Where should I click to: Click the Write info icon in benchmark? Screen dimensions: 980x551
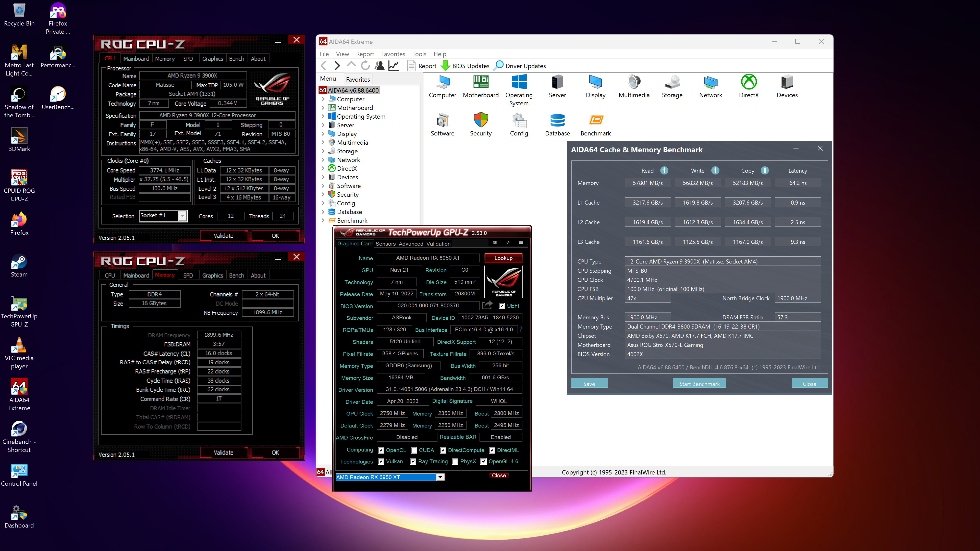tap(715, 170)
